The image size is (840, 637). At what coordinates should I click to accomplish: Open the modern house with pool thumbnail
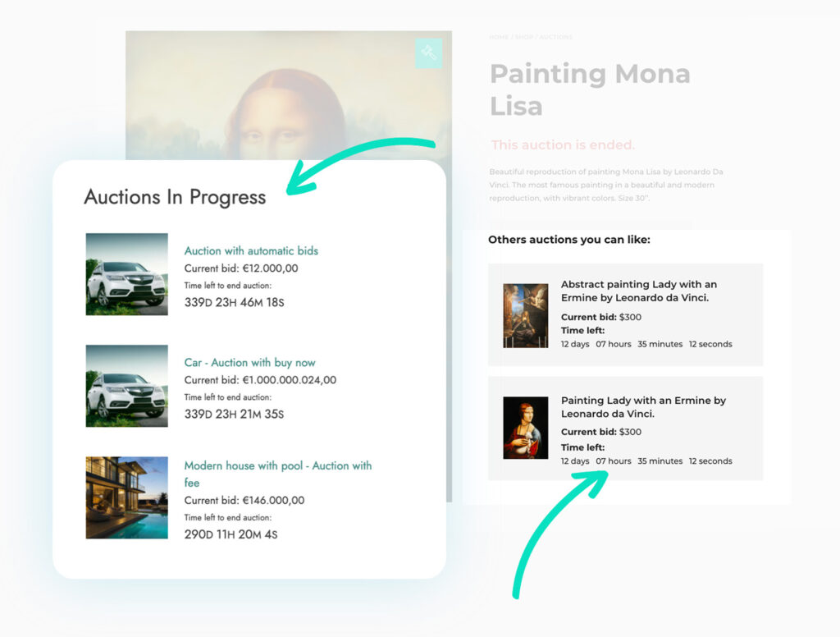(126, 497)
